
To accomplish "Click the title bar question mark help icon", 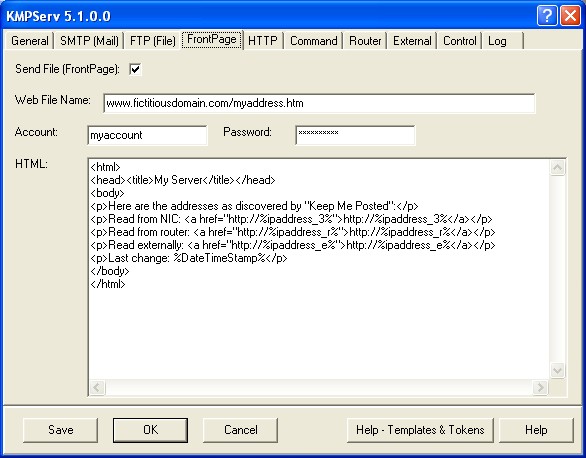I will point(547,16).
